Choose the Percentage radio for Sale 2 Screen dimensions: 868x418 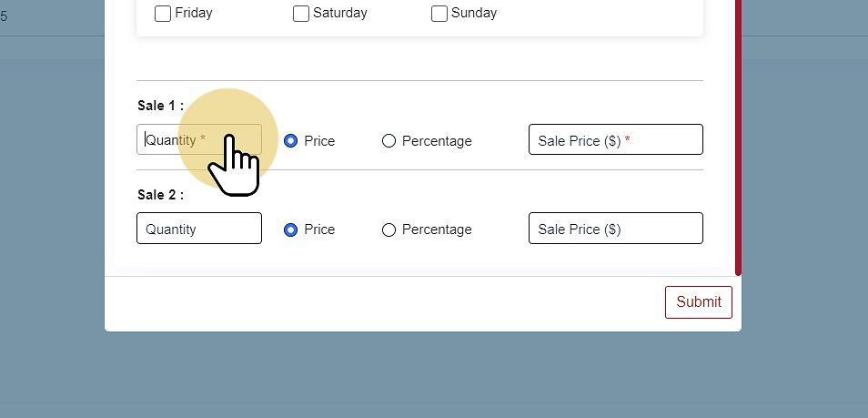[x=389, y=229]
